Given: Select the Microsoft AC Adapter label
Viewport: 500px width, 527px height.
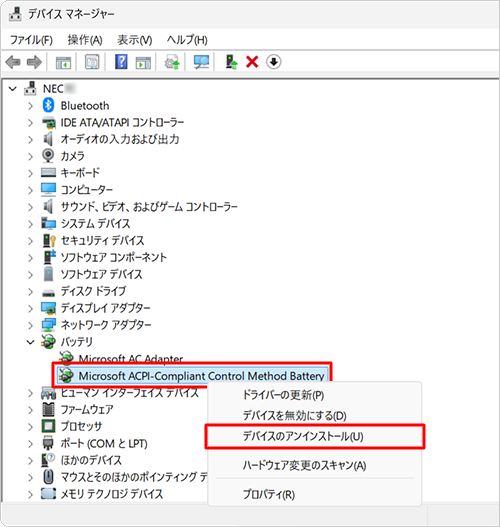Looking at the screenshot, I should [x=131, y=359].
